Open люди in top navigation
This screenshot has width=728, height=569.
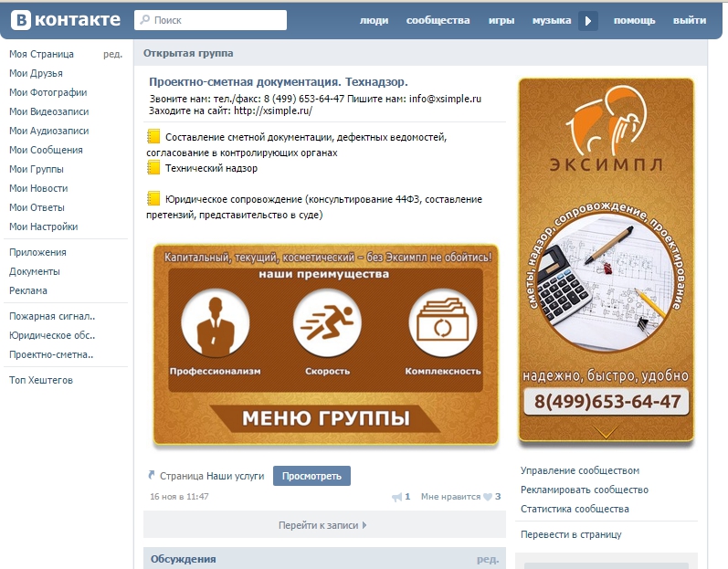(x=374, y=20)
